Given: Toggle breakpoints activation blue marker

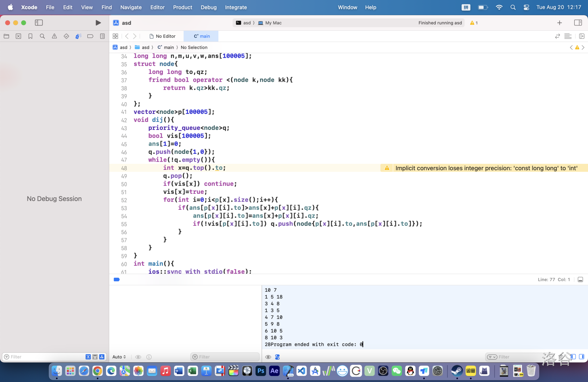Looking at the screenshot, I should [x=116, y=279].
